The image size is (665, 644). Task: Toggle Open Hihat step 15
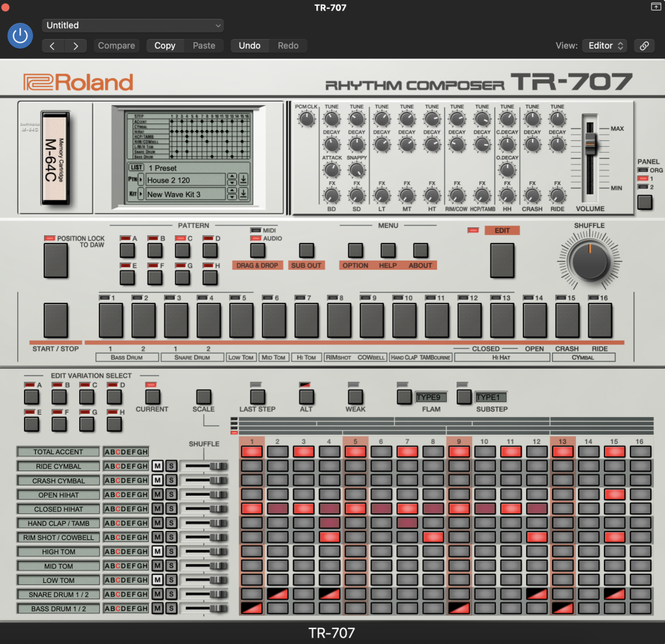pyautogui.click(x=614, y=494)
